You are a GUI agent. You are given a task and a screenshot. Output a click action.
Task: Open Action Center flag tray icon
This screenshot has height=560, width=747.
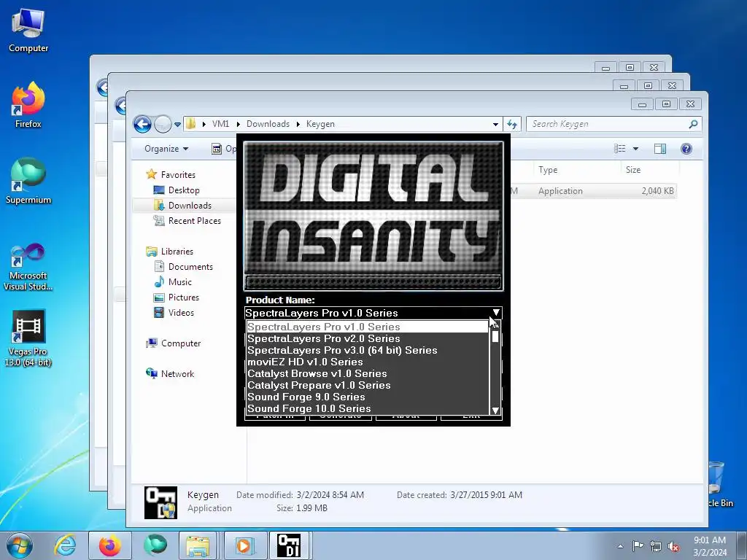point(638,546)
